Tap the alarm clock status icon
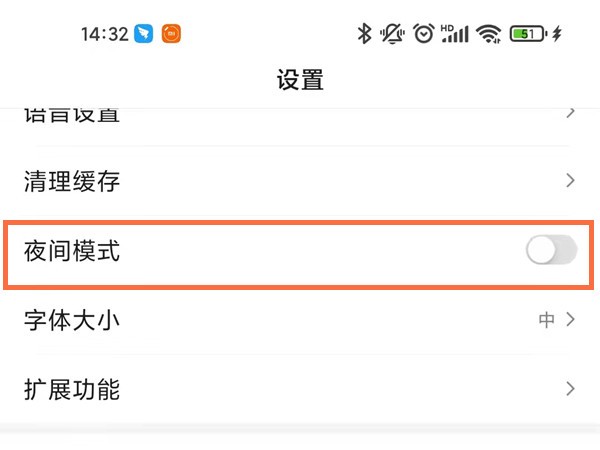 (424, 34)
